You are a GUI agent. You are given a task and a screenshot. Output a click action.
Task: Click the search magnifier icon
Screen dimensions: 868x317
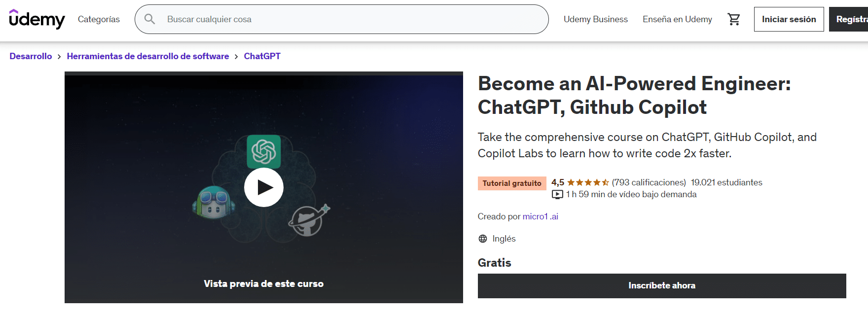point(149,19)
